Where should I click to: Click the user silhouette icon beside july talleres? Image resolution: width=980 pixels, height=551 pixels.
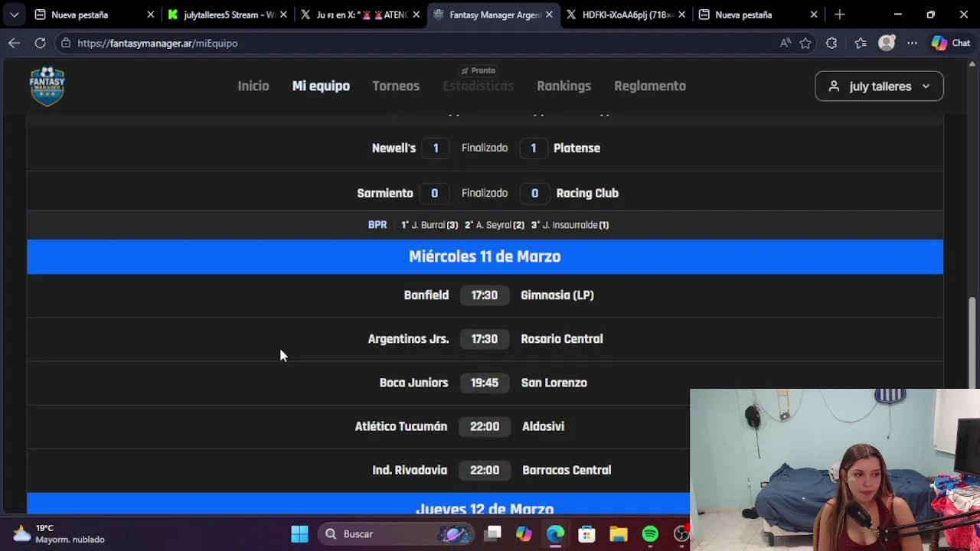pyautogui.click(x=834, y=86)
